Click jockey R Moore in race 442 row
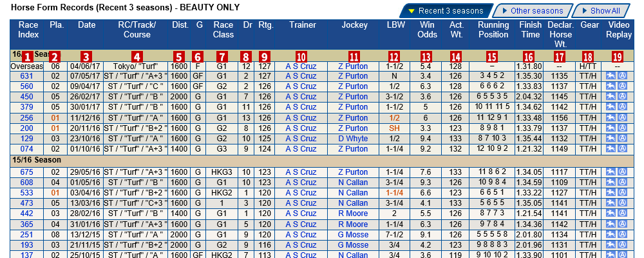644x258 pixels. coord(353,213)
